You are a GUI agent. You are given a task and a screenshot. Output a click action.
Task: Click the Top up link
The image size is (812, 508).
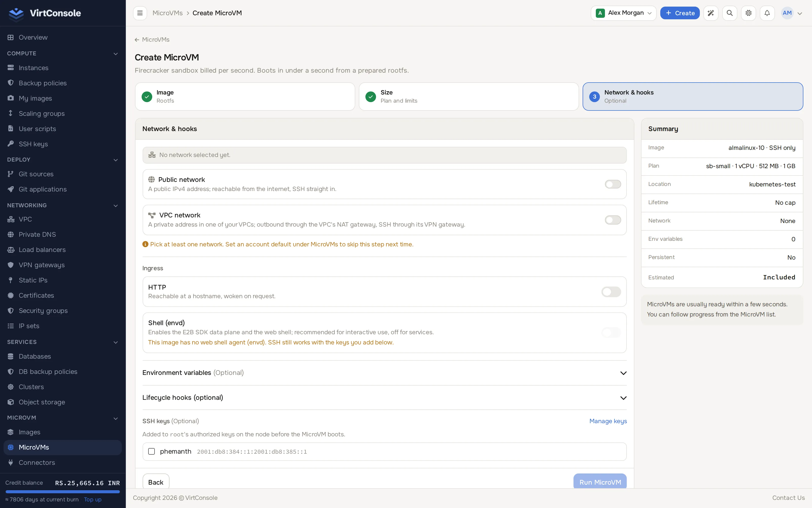(93, 500)
